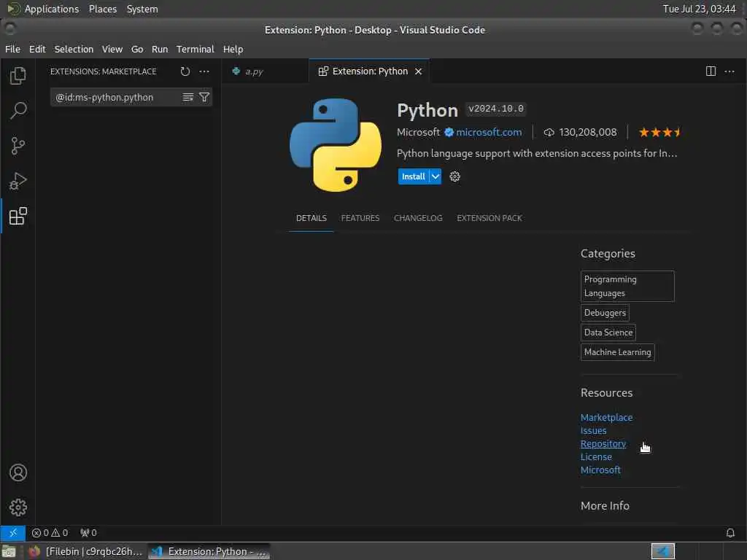
Task: Switch to the EXTENSION PACK tab
Action: (489, 218)
